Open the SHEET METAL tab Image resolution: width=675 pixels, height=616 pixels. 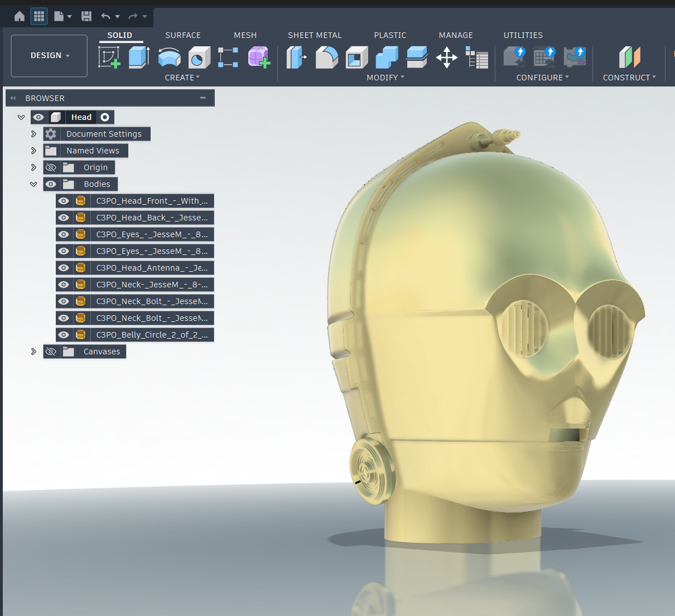point(315,35)
